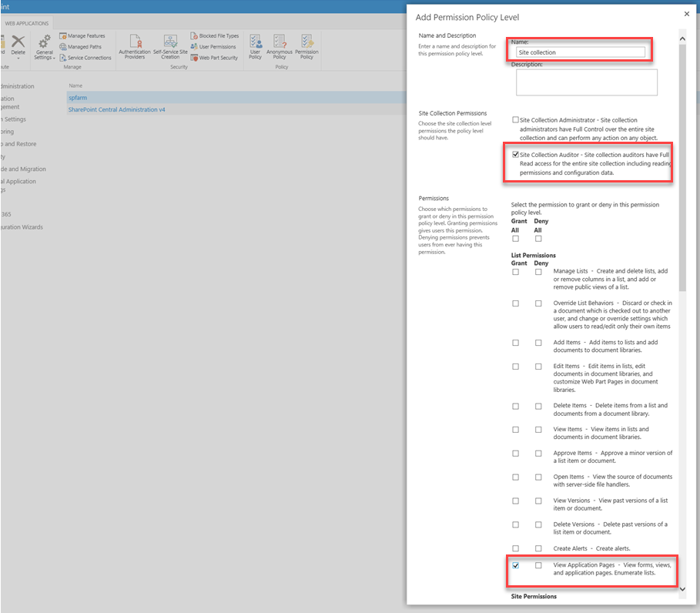Image resolution: width=700 pixels, height=613 pixels.
Task: Open User Policy ribbon button
Action: pos(256,46)
